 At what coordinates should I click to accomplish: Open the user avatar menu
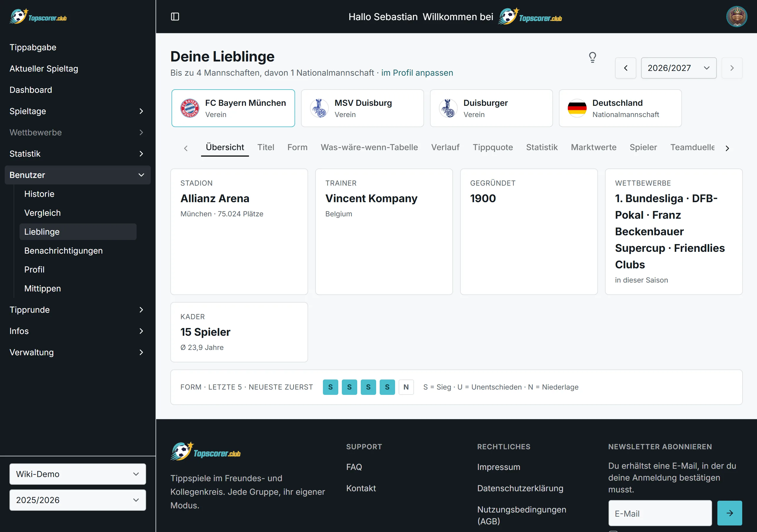coord(737,17)
